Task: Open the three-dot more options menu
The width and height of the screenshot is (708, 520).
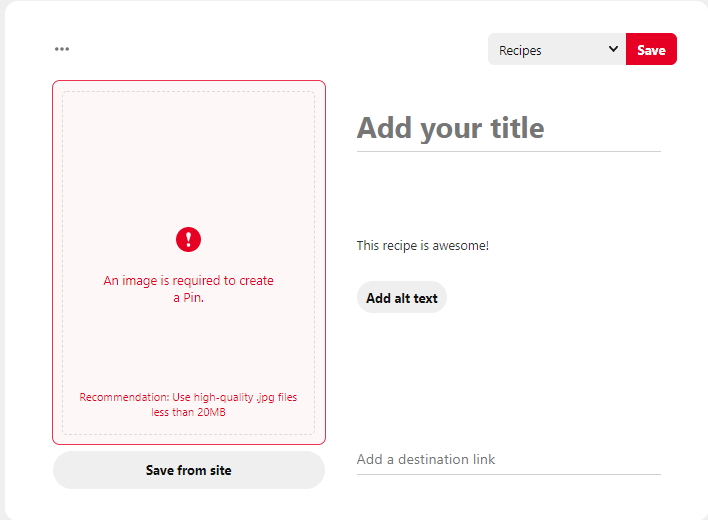Action: (62, 49)
